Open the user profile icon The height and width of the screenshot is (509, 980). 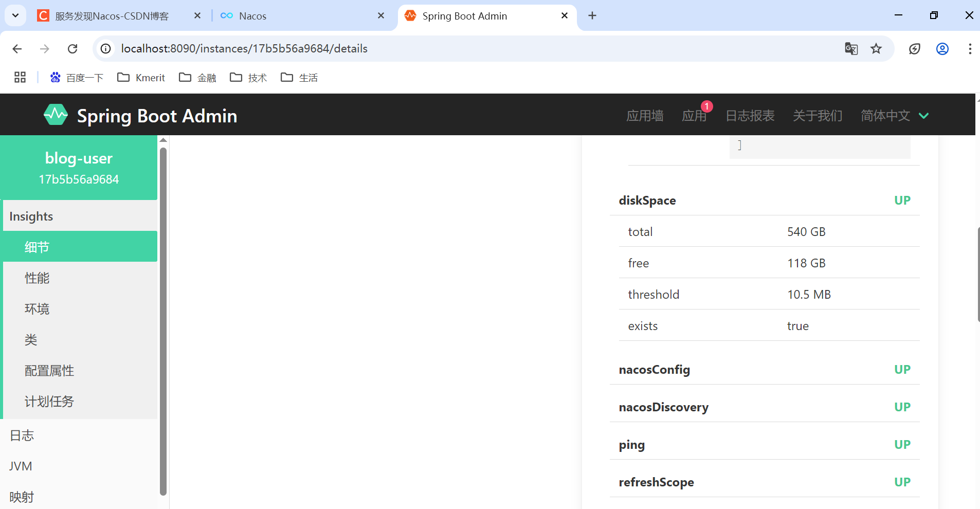(942, 49)
